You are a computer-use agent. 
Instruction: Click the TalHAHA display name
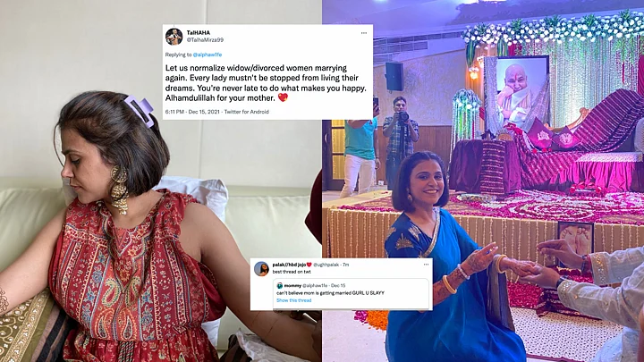198,32
